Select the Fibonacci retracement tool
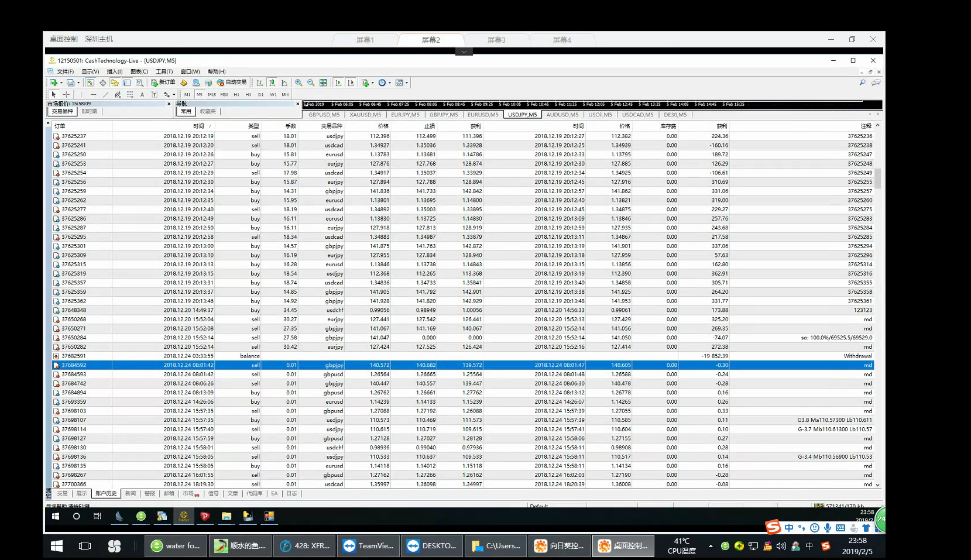 [x=130, y=94]
